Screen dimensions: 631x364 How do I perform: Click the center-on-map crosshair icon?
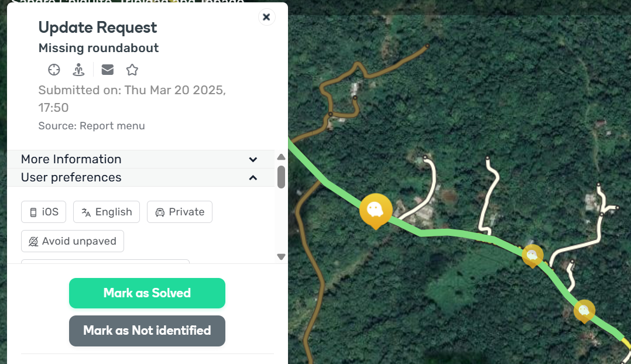point(54,70)
